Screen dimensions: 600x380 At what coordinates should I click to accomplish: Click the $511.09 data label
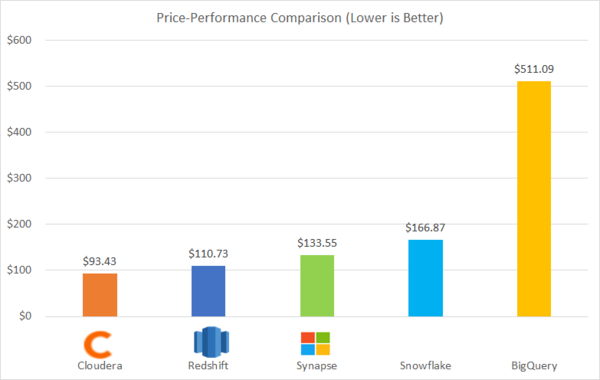(x=534, y=69)
